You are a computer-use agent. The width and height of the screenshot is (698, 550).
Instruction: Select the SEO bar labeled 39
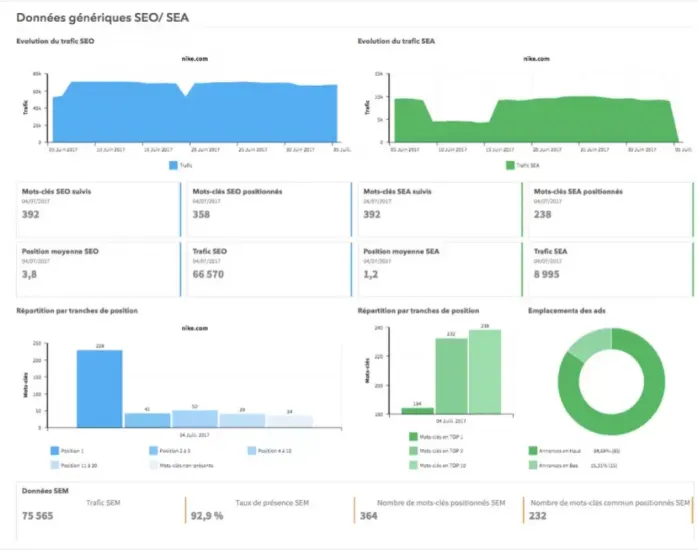point(242,421)
